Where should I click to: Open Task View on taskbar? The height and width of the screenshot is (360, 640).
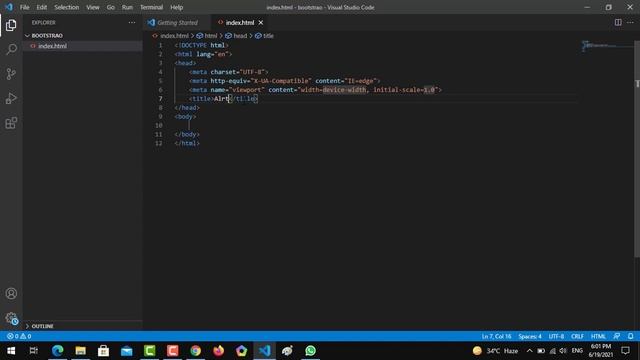[x=34, y=351]
